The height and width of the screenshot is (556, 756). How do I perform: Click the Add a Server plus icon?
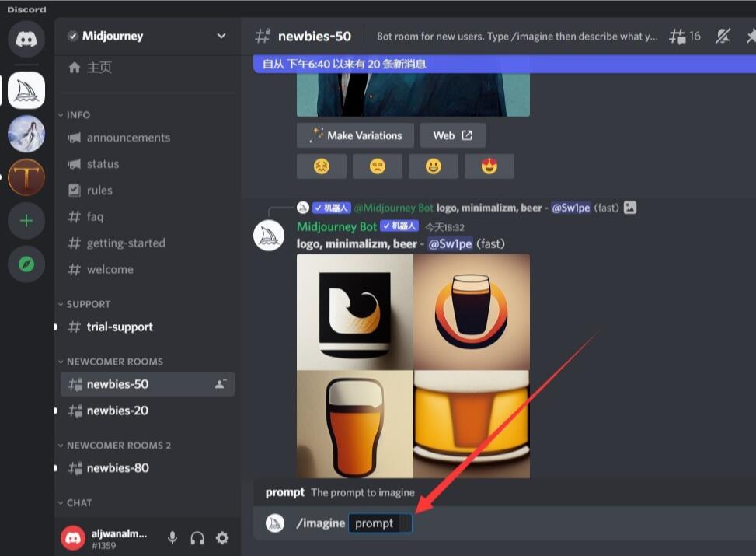(x=26, y=221)
